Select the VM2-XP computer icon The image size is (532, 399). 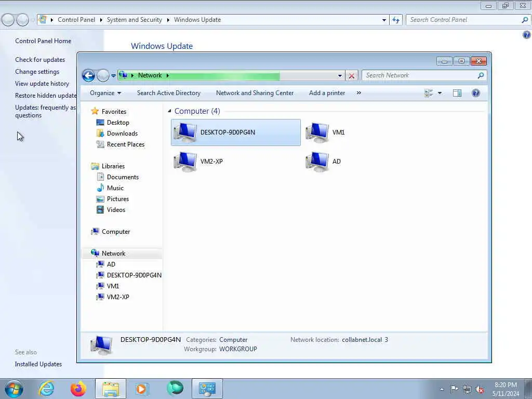198,161
